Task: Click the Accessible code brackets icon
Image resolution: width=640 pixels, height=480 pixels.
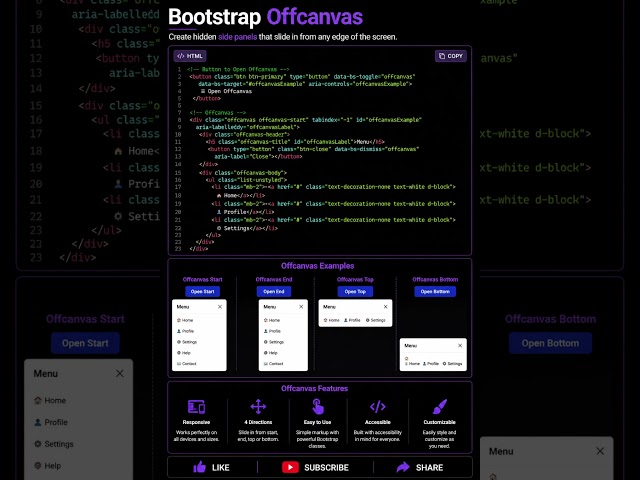Action: coord(378,407)
